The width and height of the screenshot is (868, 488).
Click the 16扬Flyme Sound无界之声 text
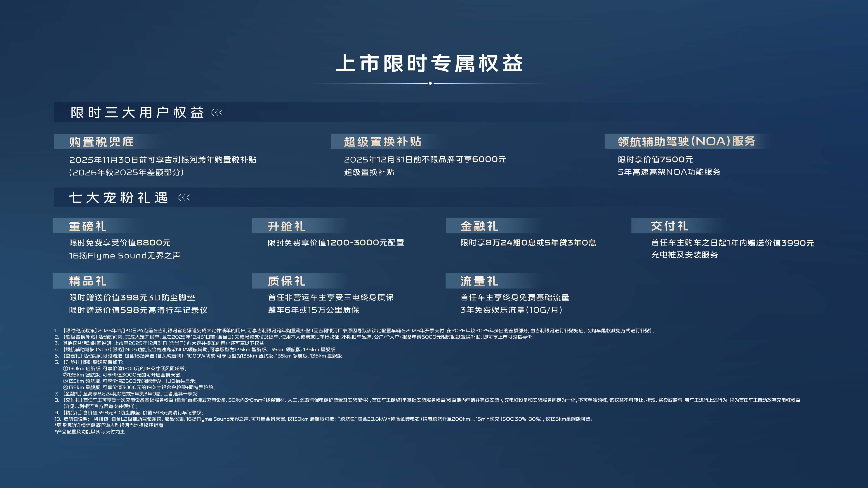point(125,256)
